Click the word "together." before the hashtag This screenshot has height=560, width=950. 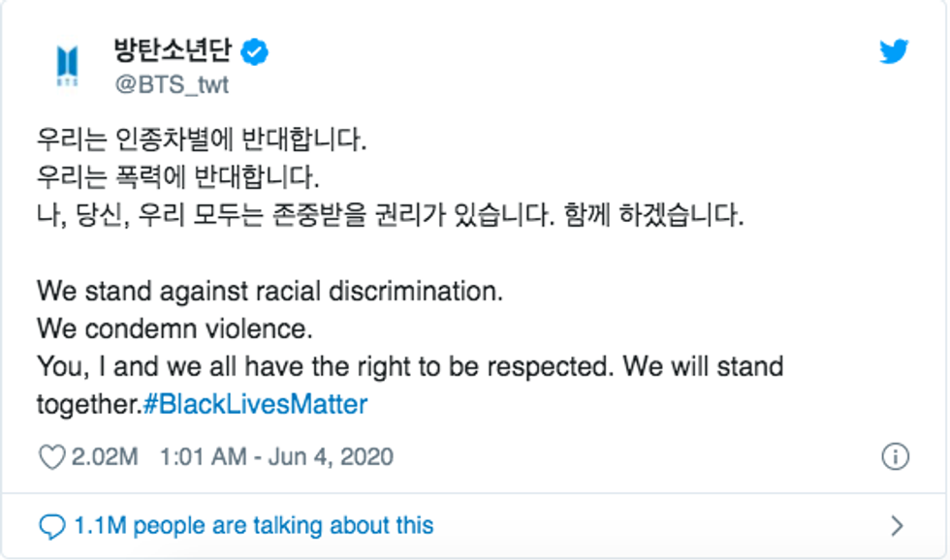point(88,403)
